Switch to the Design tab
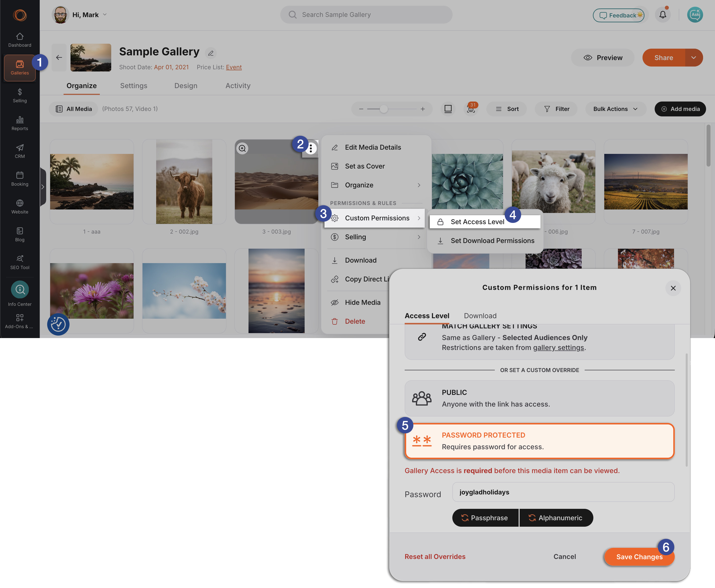The width and height of the screenshot is (715, 588). (x=186, y=86)
